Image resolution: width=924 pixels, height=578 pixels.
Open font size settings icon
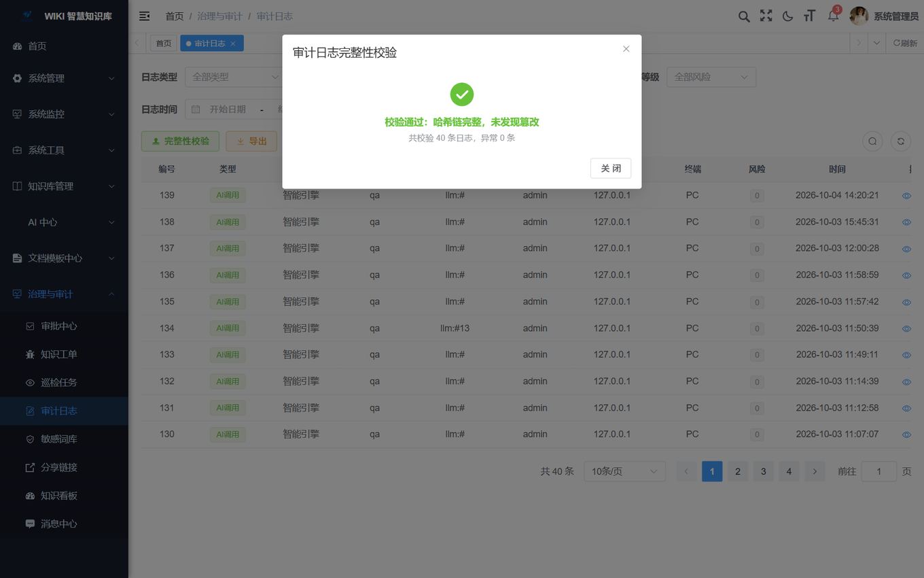click(x=809, y=16)
